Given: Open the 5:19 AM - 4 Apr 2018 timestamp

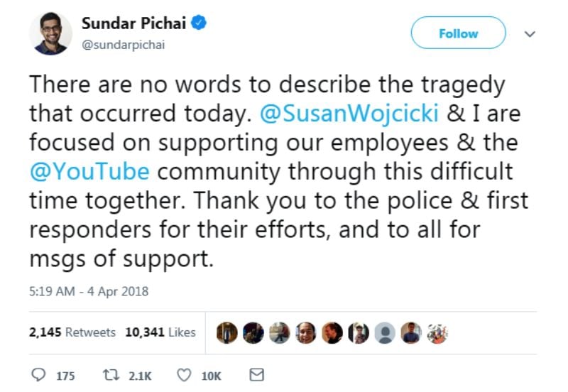Looking at the screenshot, I should point(89,291).
